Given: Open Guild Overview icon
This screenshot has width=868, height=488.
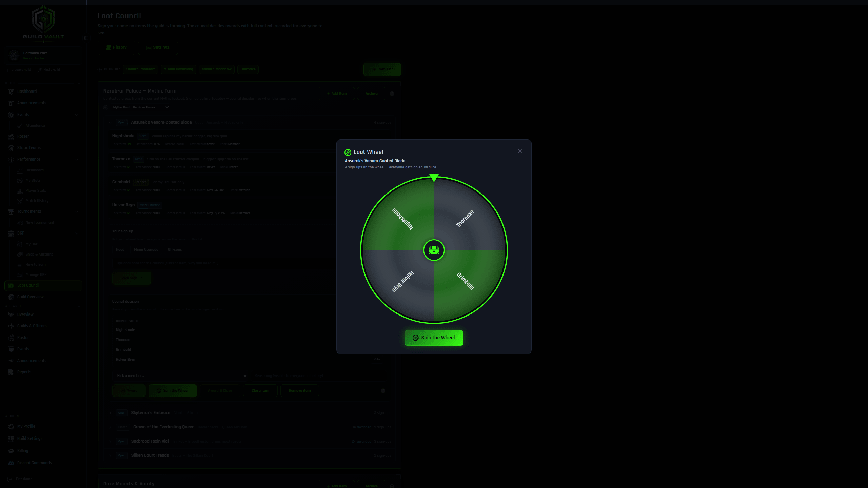Looking at the screenshot, I should (11, 297).
